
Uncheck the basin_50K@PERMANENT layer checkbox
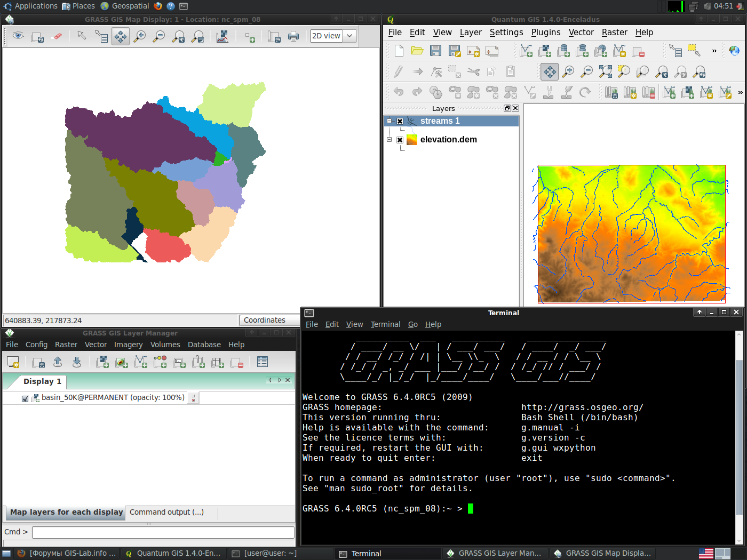(25, 398)
